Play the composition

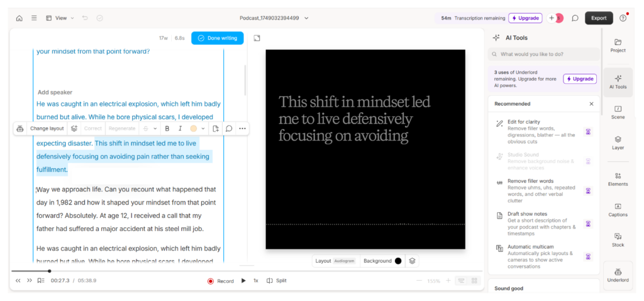(243, 280)
